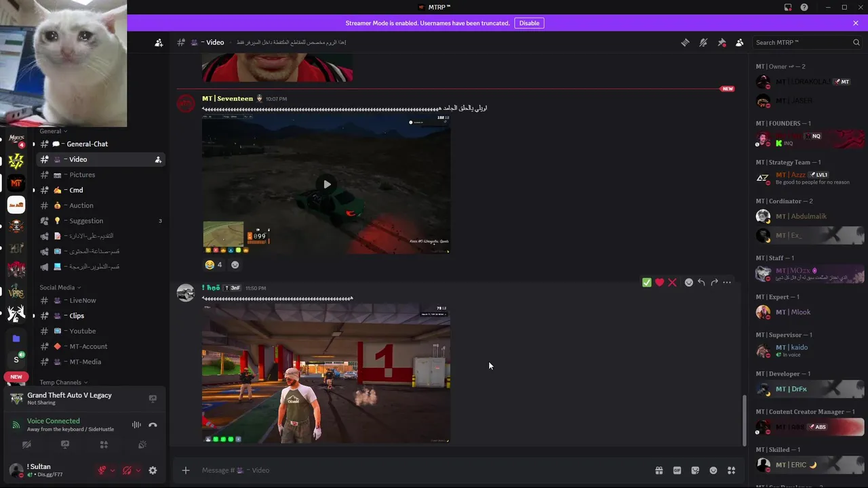Click the laughing emoji reaction with 4
This screenshot has width=868, height=488.
coord(214,264)
